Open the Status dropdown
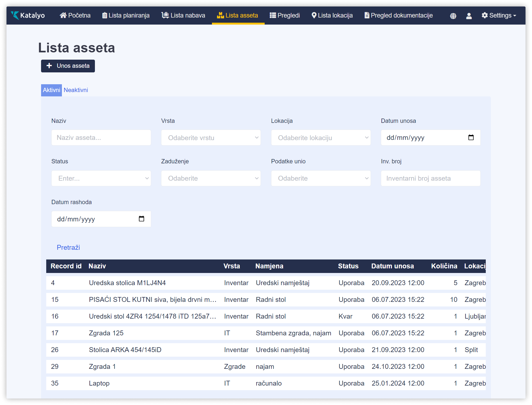 101,178
